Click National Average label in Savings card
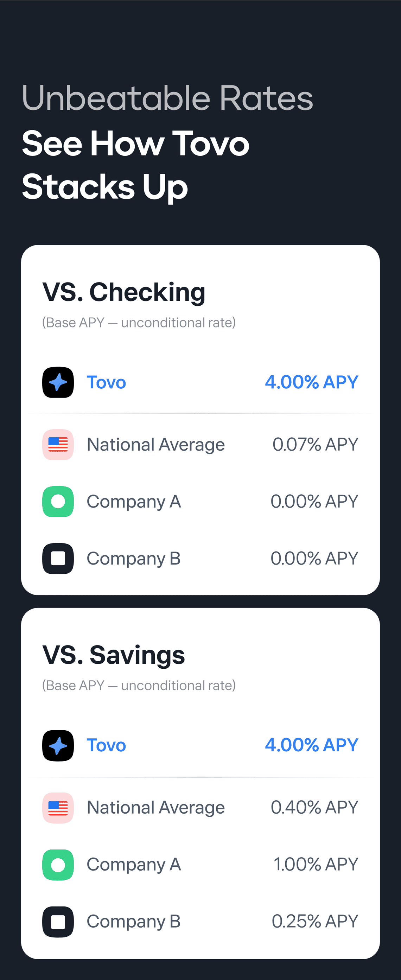The width and height of the screenshot is (401, 980). (155, 808)
